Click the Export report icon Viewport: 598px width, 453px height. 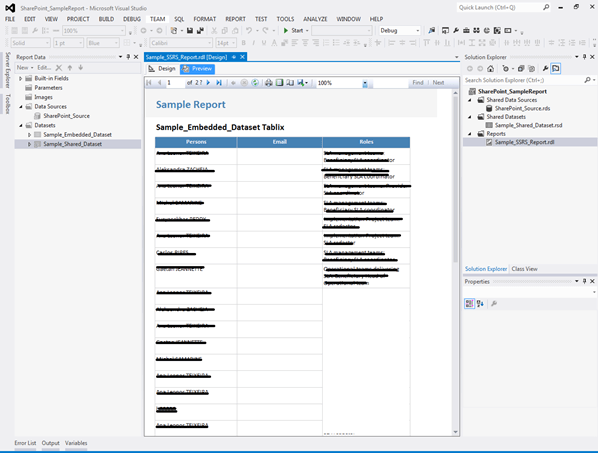(x=301, y=82)
